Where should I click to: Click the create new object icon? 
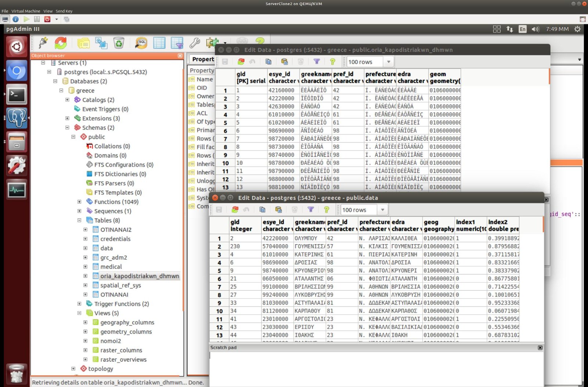point(101,43)
